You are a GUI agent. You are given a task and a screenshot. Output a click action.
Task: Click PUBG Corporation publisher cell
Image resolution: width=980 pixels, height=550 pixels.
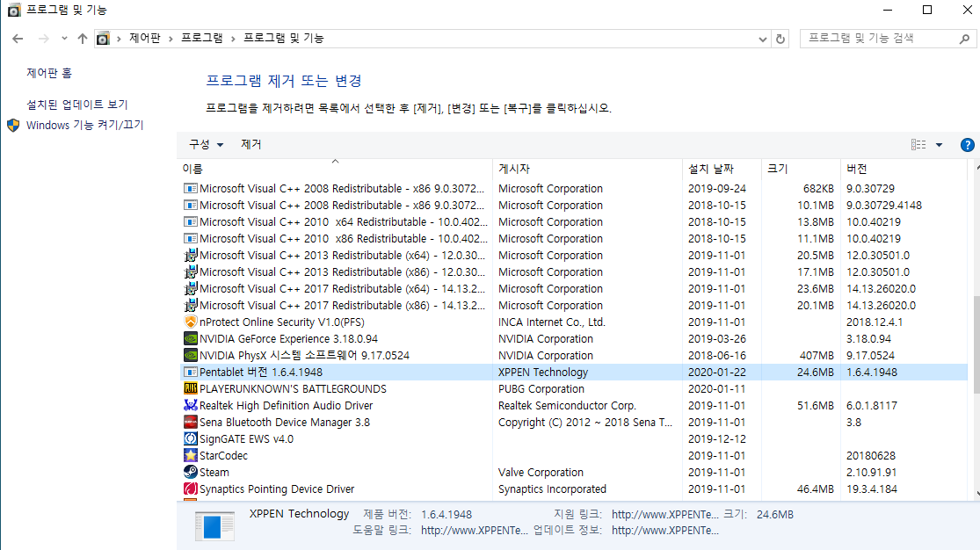pos(541,388)
